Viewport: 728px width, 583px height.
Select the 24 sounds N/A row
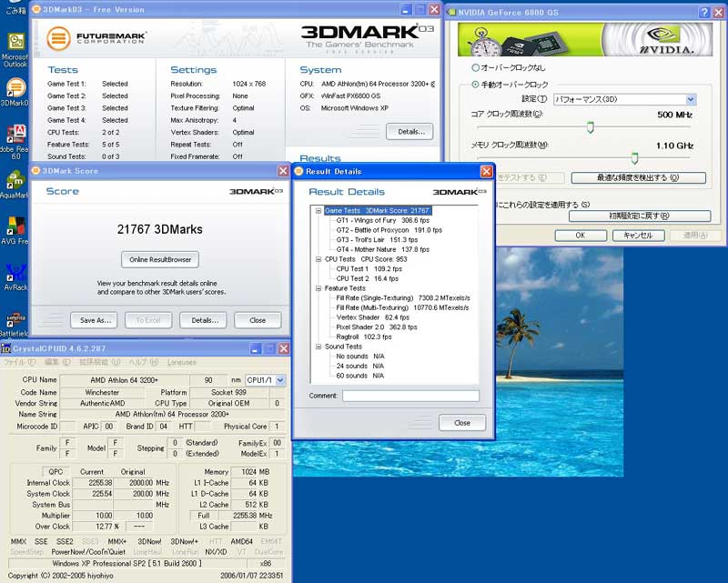pos(359,367)
